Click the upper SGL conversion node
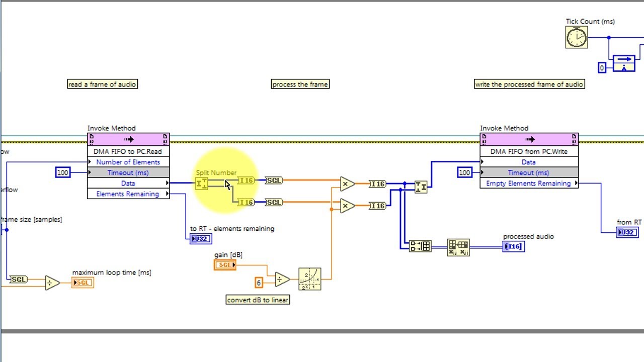 click(x=274, y=180)
